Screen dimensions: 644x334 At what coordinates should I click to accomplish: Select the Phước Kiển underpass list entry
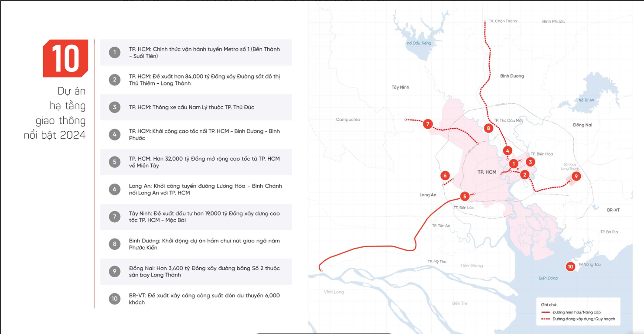pyautogui.click(x=204, y=244)
